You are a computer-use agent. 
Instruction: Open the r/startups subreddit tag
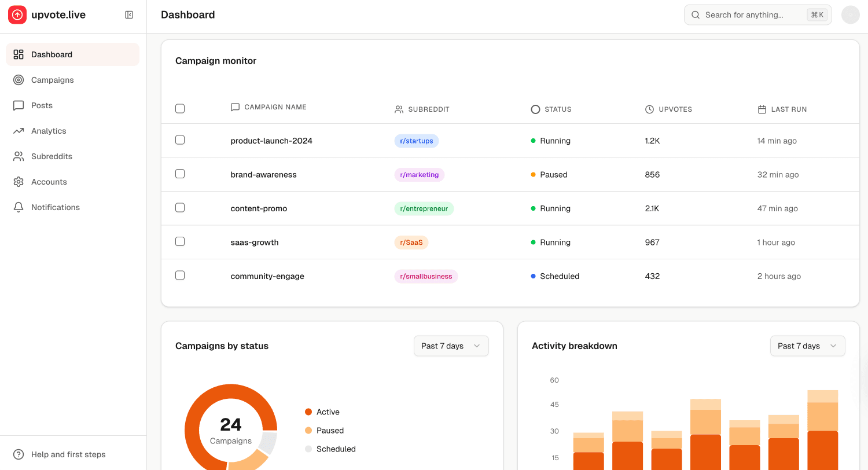(x=416, y=141)
